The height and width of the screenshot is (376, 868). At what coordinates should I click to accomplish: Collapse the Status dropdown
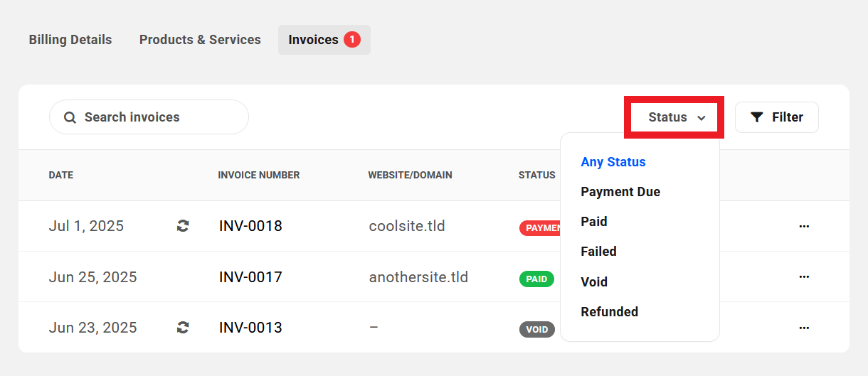tap(676, 117)
